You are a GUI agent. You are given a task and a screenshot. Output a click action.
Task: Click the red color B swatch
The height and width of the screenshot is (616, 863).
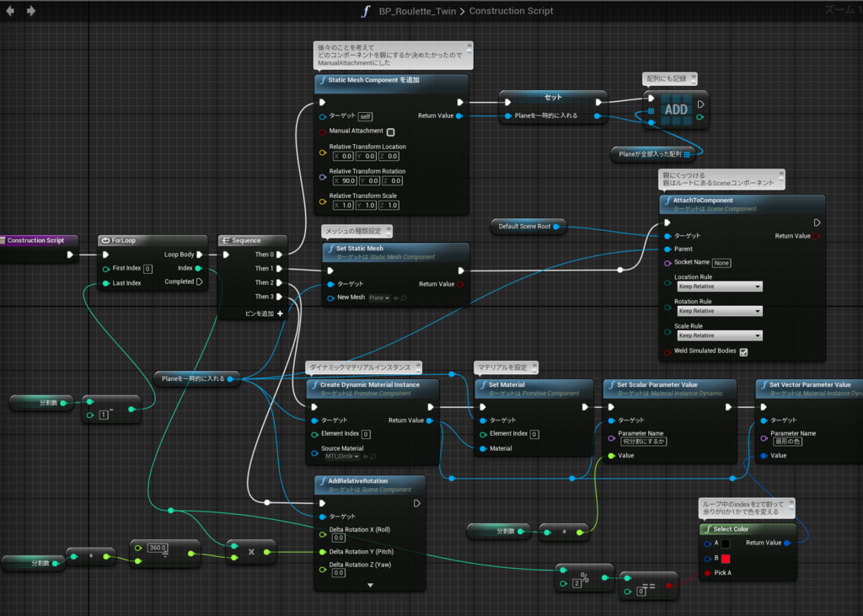[x=726, y=559]
